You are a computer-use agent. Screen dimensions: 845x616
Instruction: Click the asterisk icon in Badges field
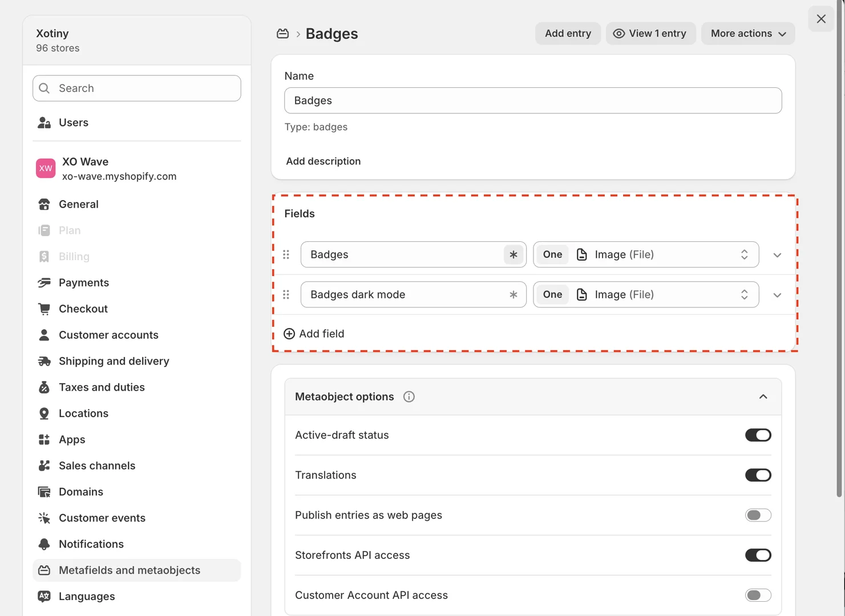tap(514, 254)
